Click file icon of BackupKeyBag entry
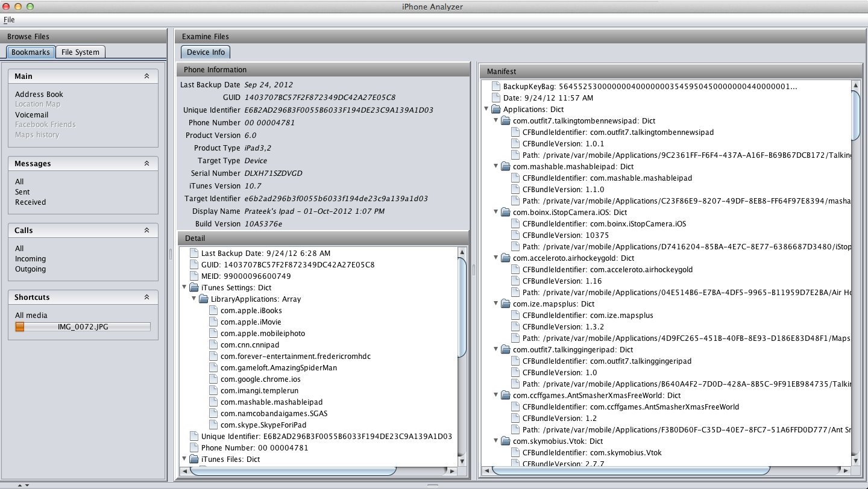 pos(496,87)
